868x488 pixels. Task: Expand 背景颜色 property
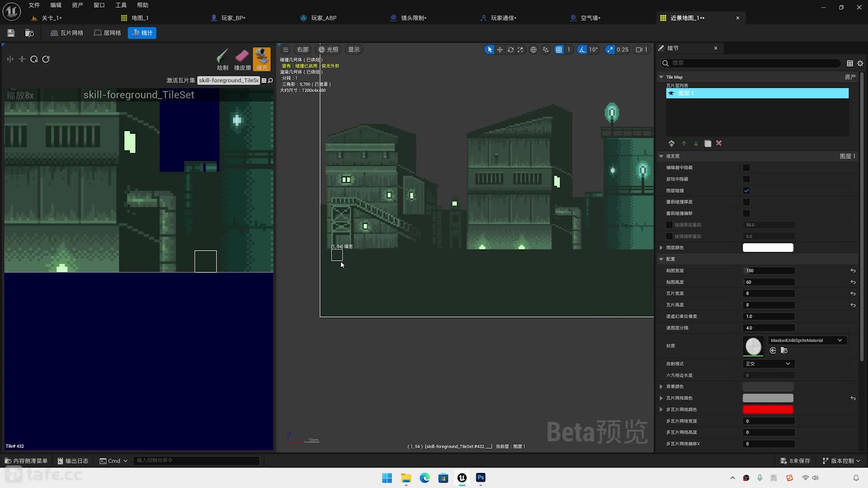click(661, 387)
